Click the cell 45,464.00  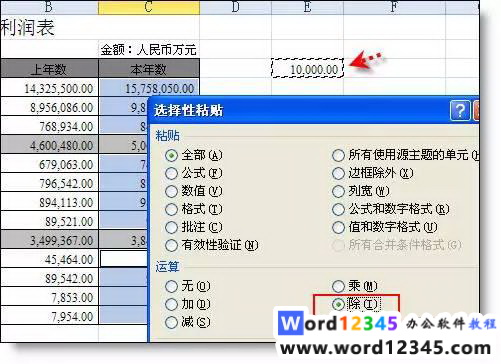(49, 259)
